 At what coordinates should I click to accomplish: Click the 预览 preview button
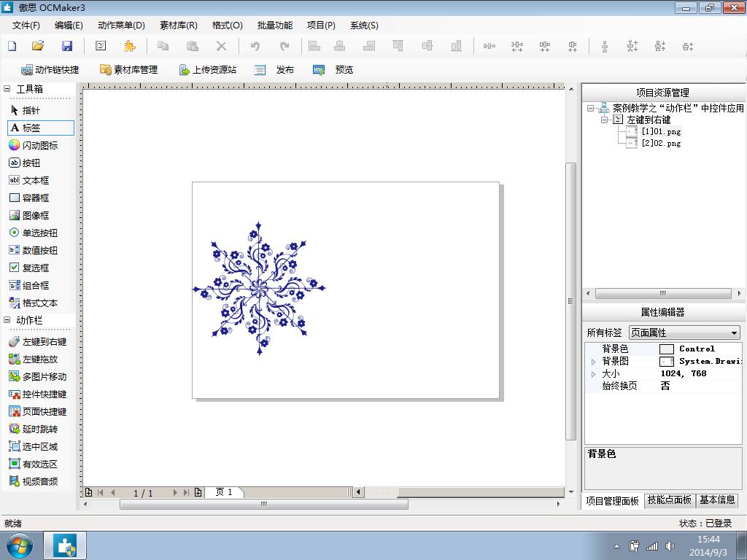tap(333, 70)
